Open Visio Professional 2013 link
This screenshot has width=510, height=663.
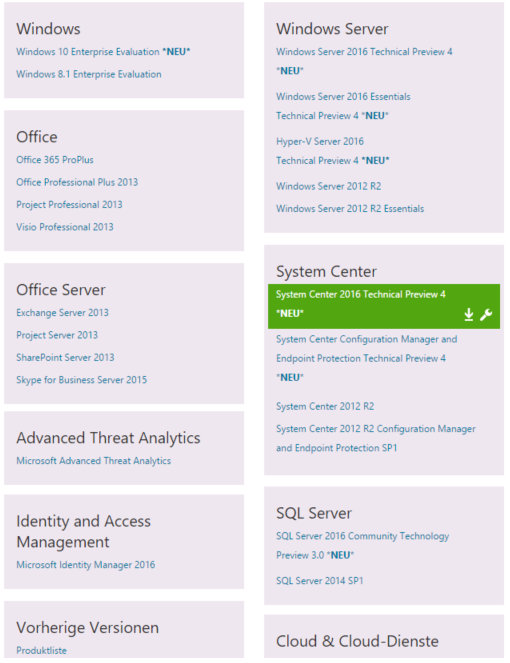point(65,227)
